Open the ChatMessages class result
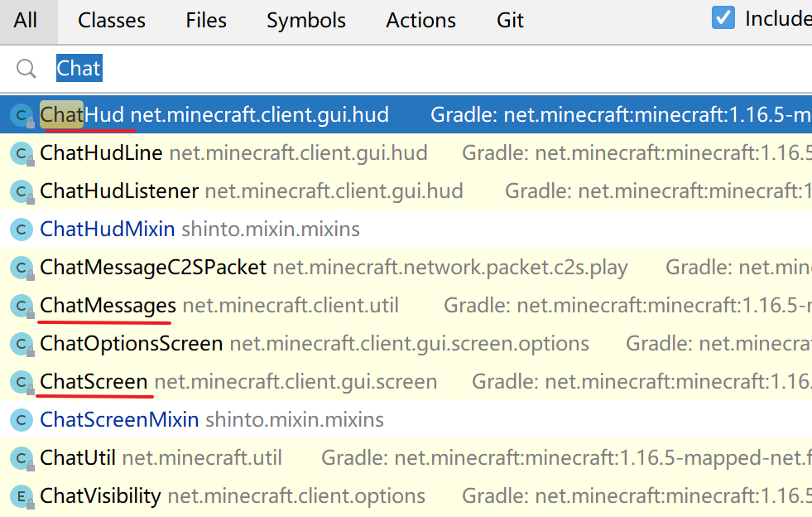The height and width of the screenshot is (517, 812). [x=406, y=306]
